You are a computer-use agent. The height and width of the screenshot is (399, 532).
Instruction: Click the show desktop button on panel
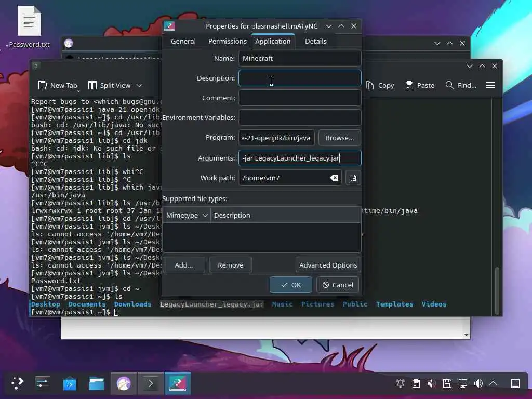[x=515, y=383]
